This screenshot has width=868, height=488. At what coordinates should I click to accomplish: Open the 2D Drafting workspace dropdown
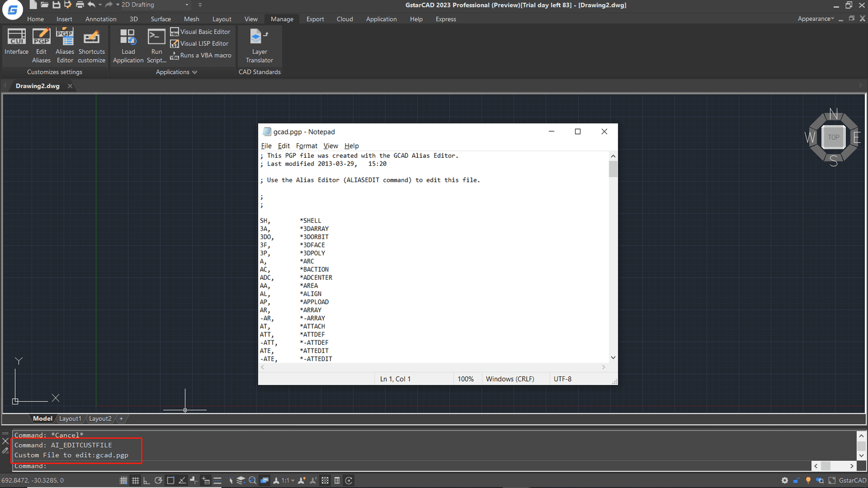click(155, 5)
